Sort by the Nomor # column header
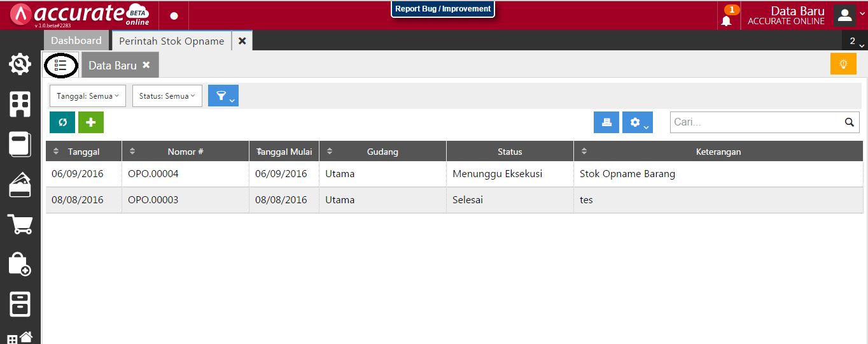The image size is (868, 344). coord(185,152)
